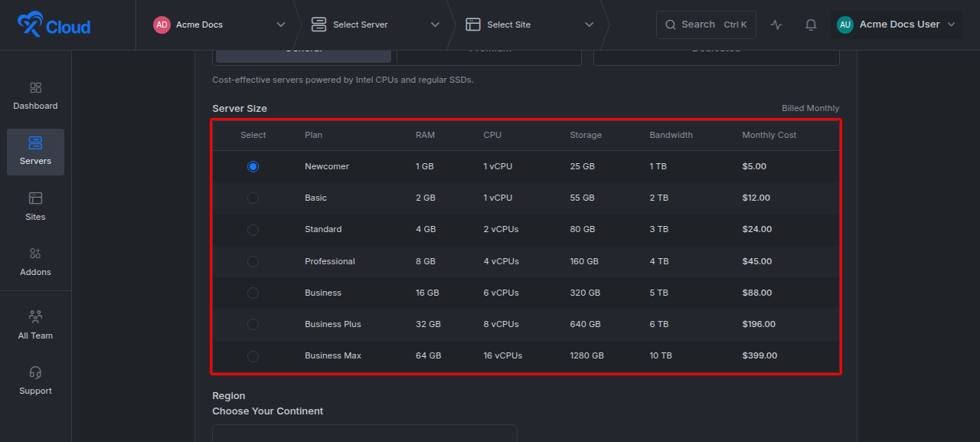Click the $196.00 monthly cost
The image size is (980, 442).
point(759,324)
